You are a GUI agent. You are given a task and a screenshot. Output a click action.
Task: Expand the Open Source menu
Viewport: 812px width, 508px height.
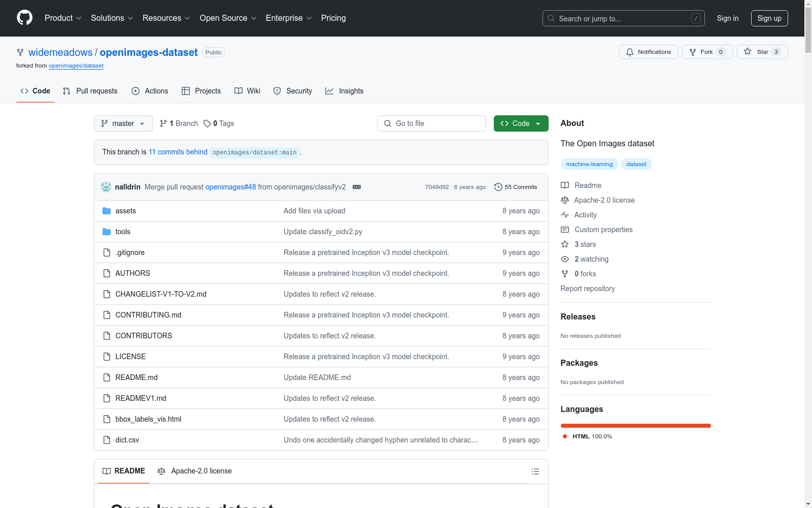(228, 18)
